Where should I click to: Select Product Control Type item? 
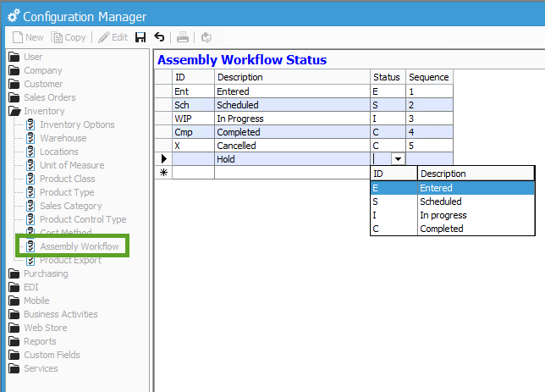click(x=76, y=219)
